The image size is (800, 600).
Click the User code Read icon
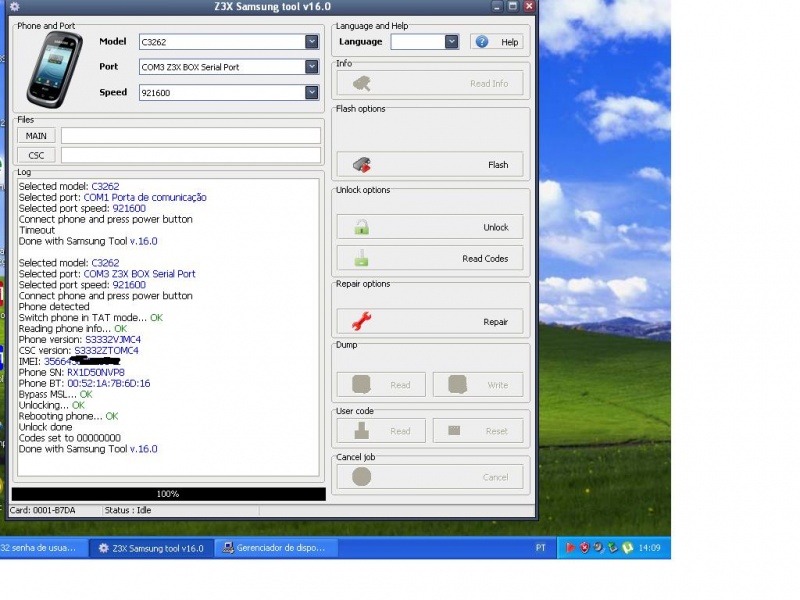tap(361, 431)
